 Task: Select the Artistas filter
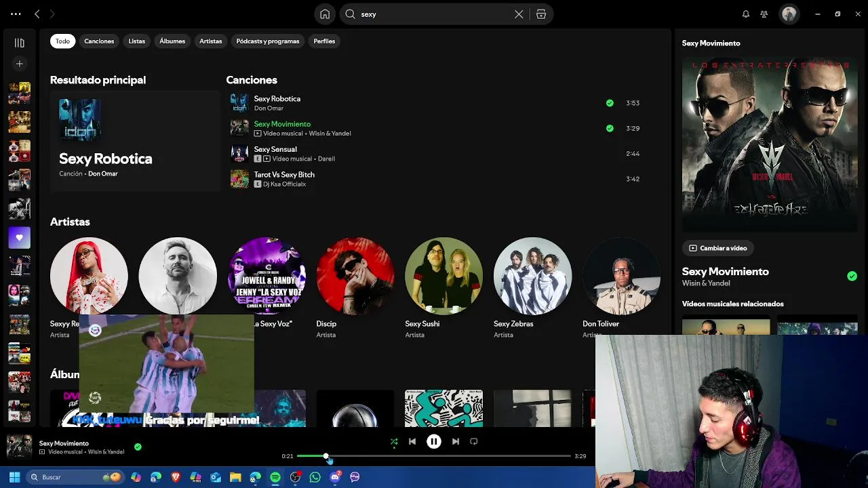211,41
